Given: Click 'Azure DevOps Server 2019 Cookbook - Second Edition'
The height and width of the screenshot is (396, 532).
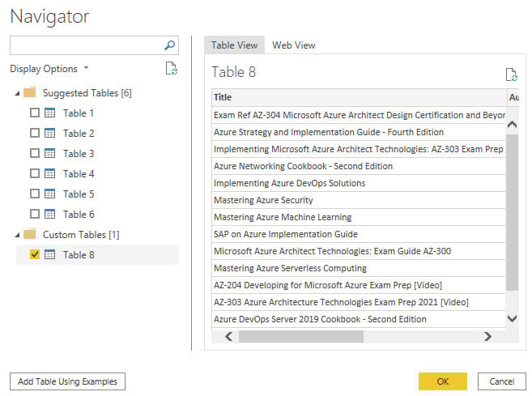Looking at the screenshot, I should point(359,319).
